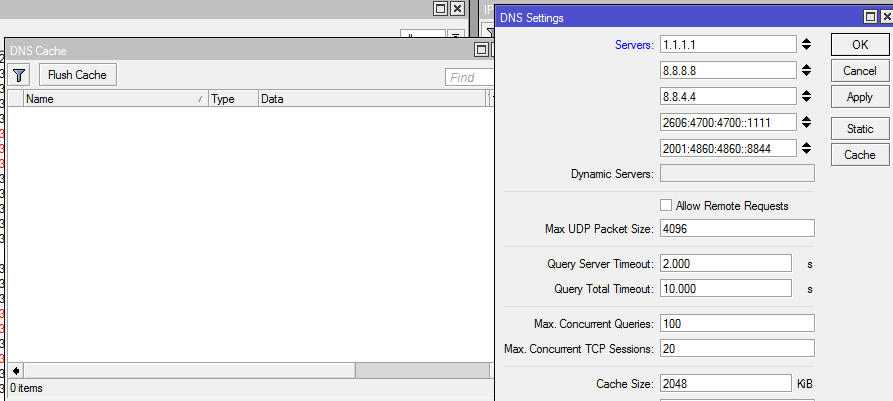The width and height of the screenshot is (893, 401).
Task: Click the down arrow beside the 2606:4700:4700::1111 server
Action: 806,126
